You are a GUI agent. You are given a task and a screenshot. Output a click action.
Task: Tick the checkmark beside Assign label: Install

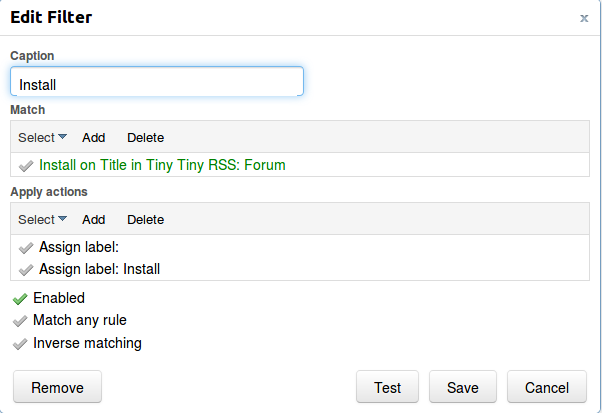click(x=26, y=270)
